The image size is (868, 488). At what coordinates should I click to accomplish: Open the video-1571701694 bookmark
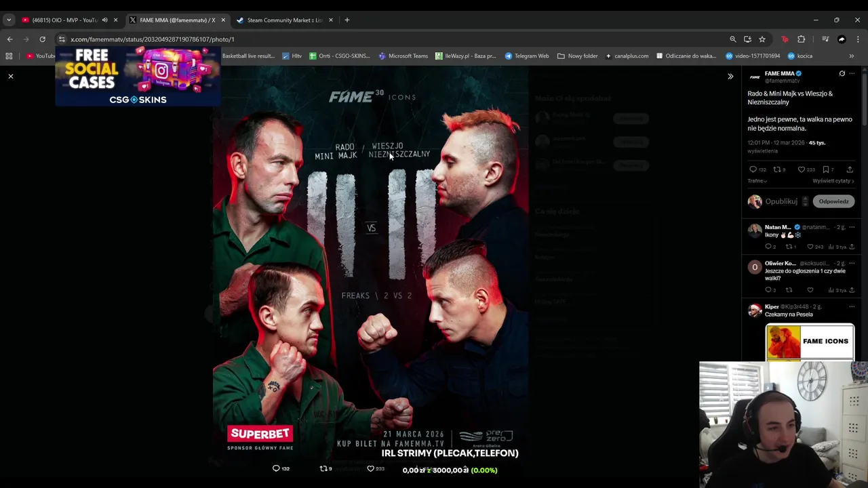(753, 56)
